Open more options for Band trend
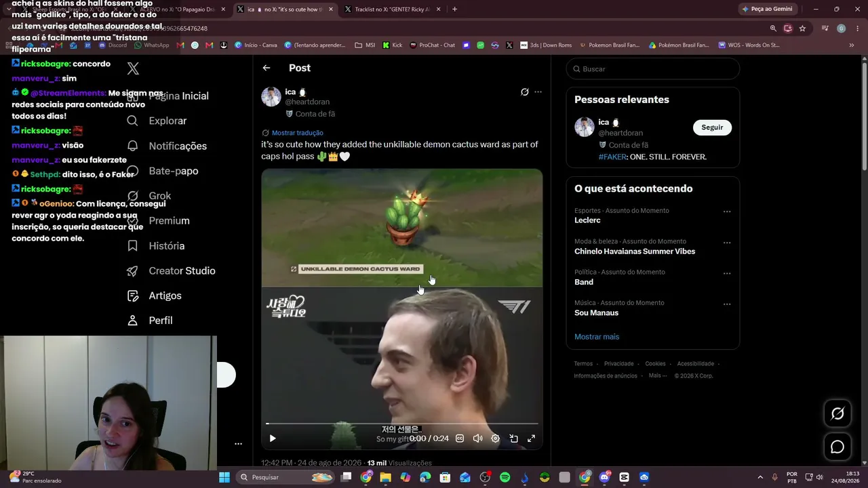 pos(727,273)
